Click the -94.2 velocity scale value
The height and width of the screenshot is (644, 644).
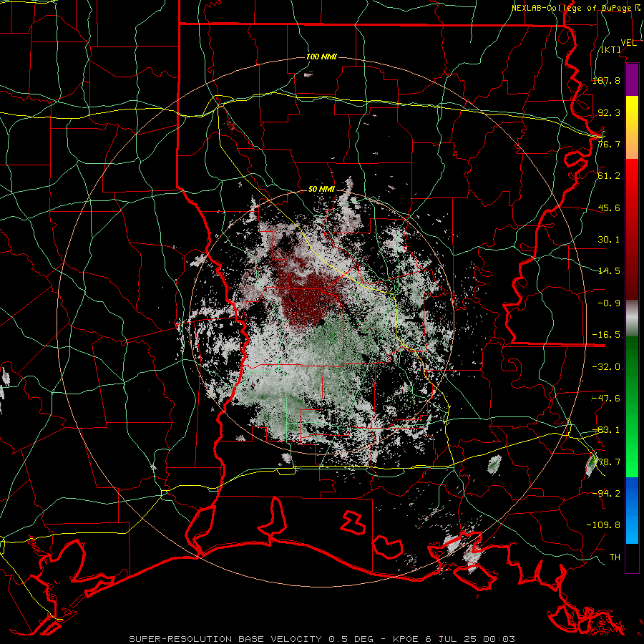pos(606,493)
